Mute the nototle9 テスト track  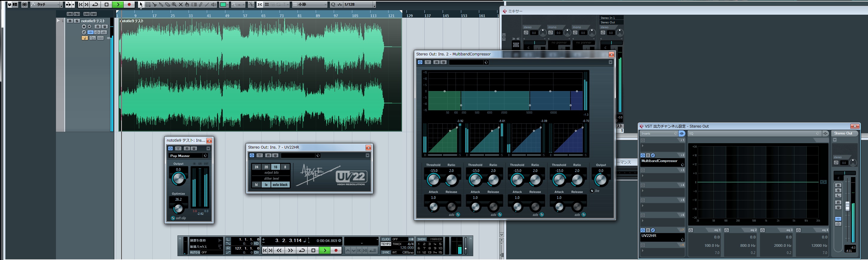pos(70,21)
